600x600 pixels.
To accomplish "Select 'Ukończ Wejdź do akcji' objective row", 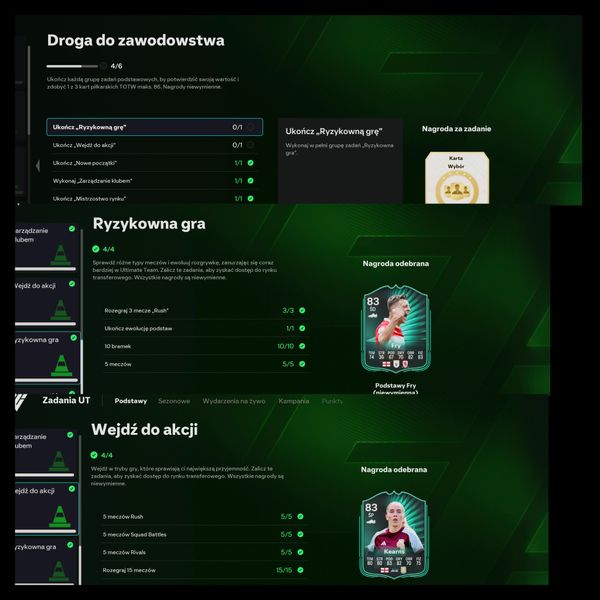I will (x=155, y=145).
